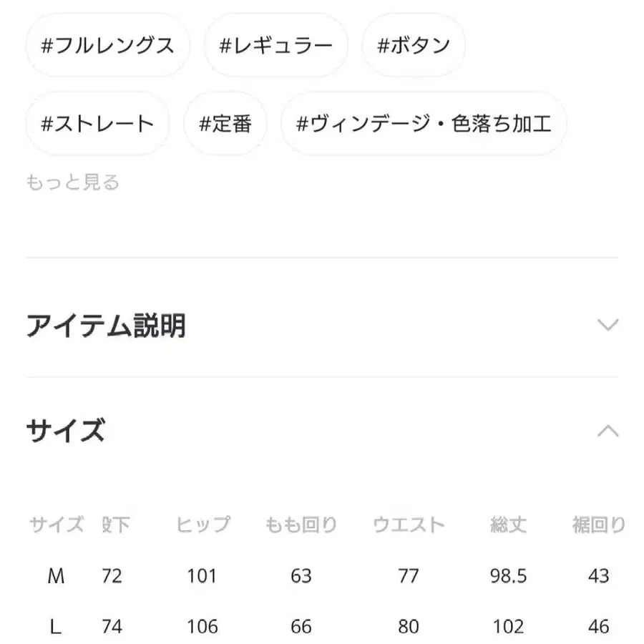Tap the #ボタン hashtag
The height and width of the screenshot is (644, 644).
coord(414,45)
